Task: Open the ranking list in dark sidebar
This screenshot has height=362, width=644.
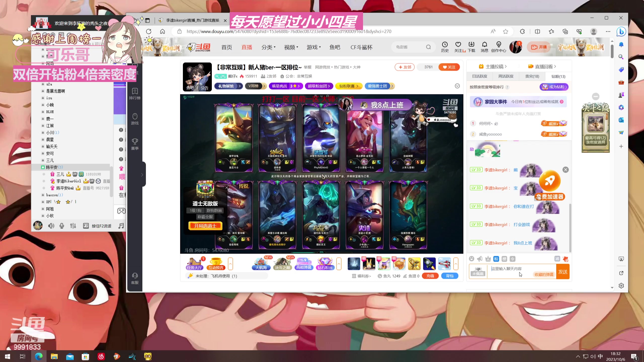Action: tap(135, 94)
